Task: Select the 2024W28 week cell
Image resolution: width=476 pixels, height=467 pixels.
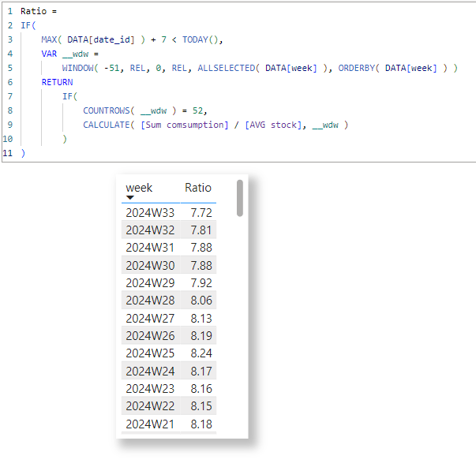Action: pos(150,301)
